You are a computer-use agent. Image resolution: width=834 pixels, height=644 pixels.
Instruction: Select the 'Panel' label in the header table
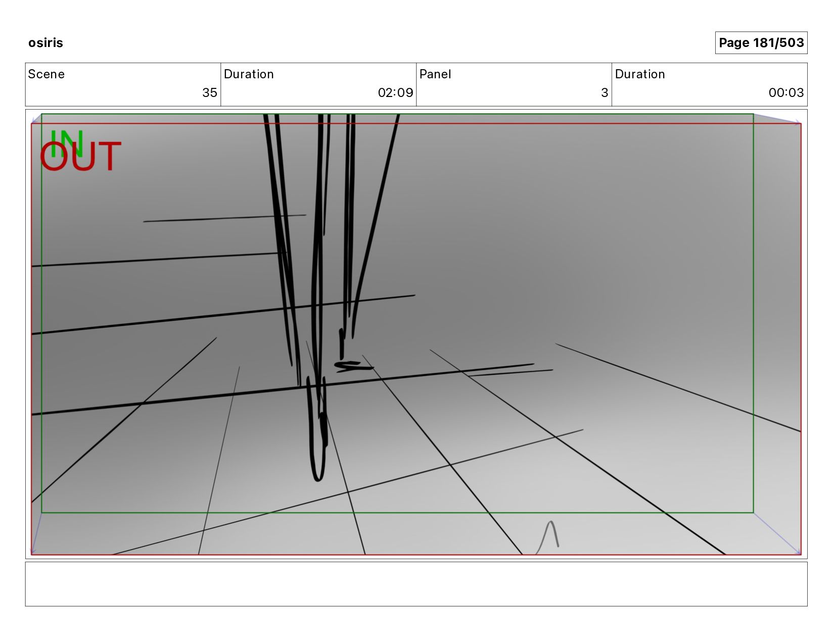pos(435,74)
